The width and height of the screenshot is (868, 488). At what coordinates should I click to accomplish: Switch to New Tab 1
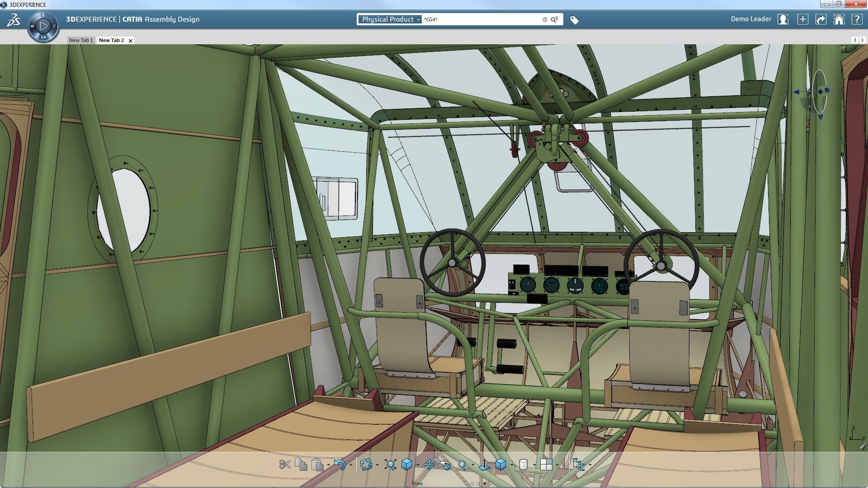(x=80, y=40)
